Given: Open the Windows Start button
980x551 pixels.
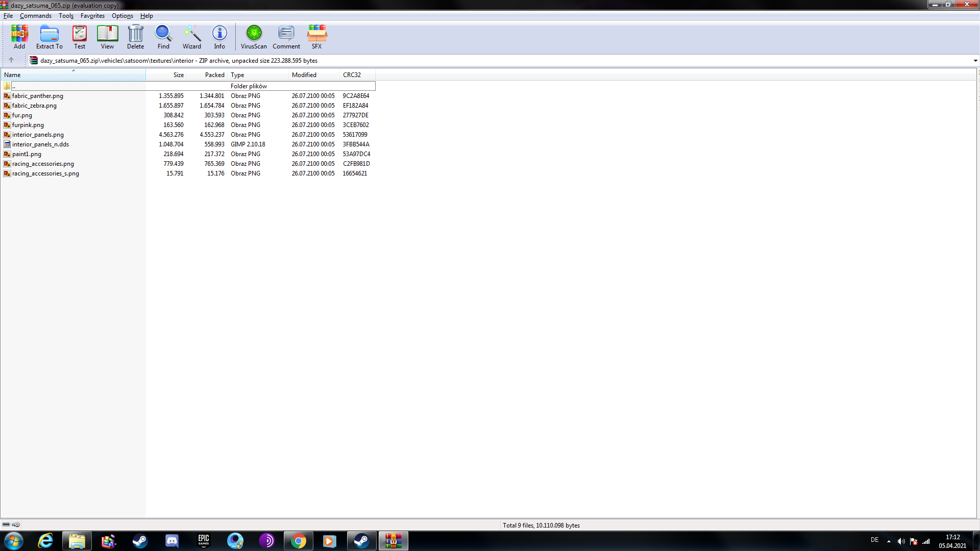Looking at the screenshot, I should pos(14,541).
